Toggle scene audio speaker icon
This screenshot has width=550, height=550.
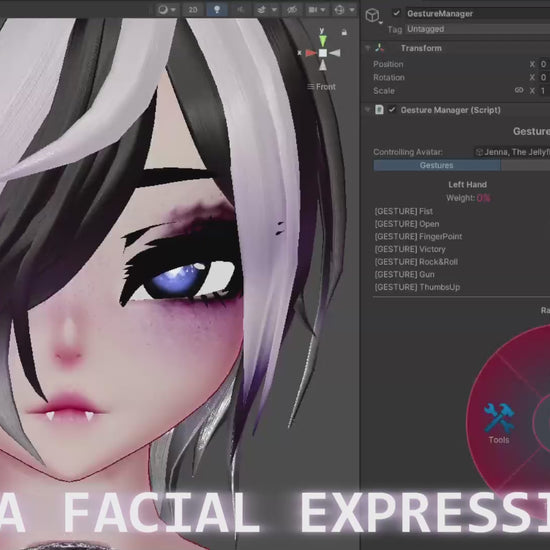click(x=241, y=9)
